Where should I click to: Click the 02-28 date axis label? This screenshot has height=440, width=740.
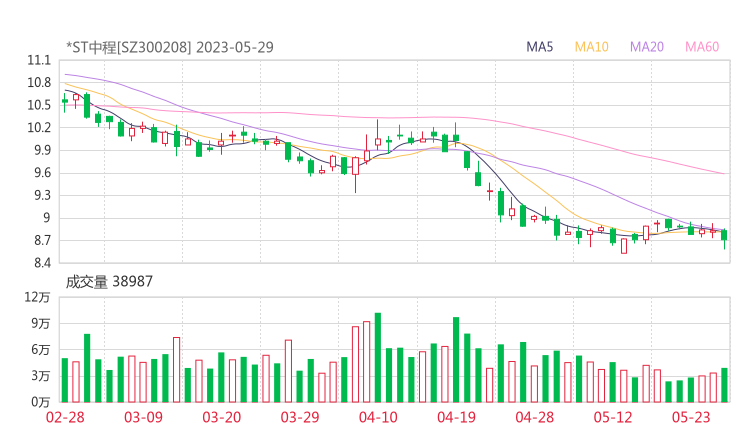pos(65,417)
